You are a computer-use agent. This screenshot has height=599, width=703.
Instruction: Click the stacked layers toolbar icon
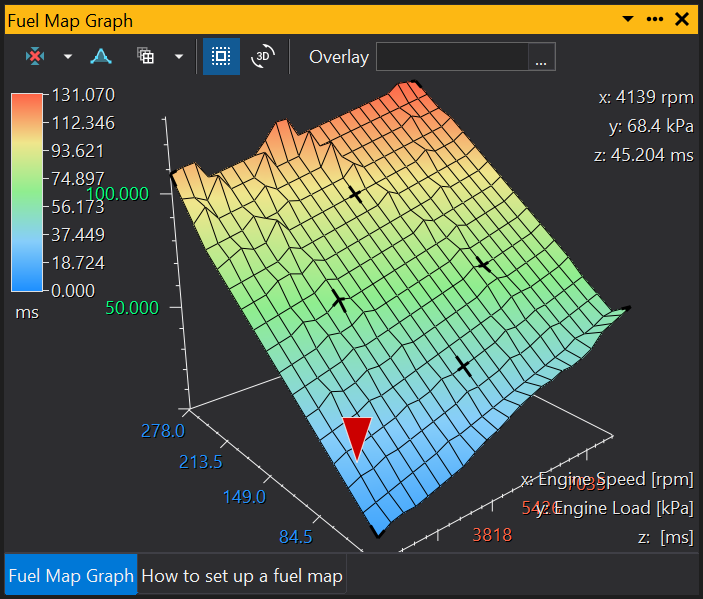pos(146,57)
